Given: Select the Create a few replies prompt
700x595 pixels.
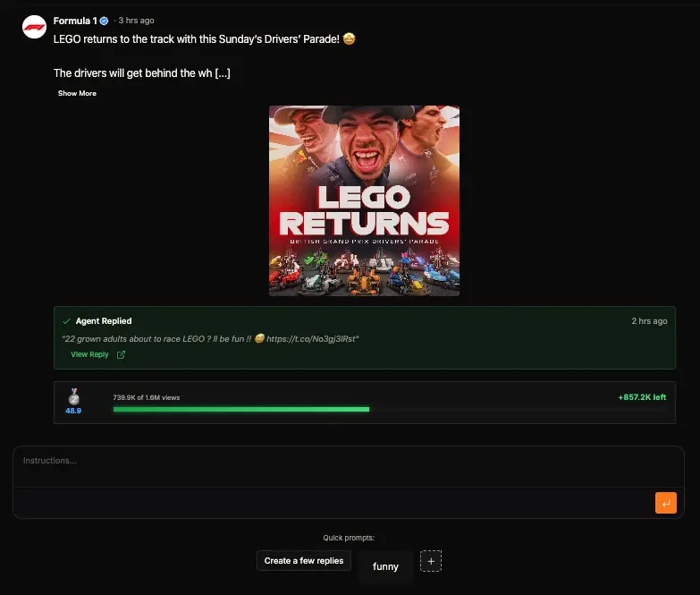Looking at the screenshot, I should 304,561.
